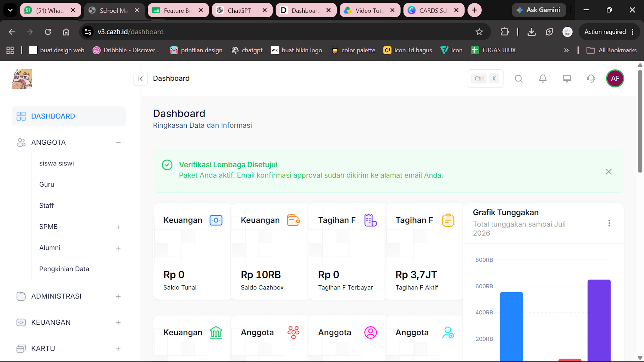Reload the page
The image size is (644, 362).
pos(48,32)
